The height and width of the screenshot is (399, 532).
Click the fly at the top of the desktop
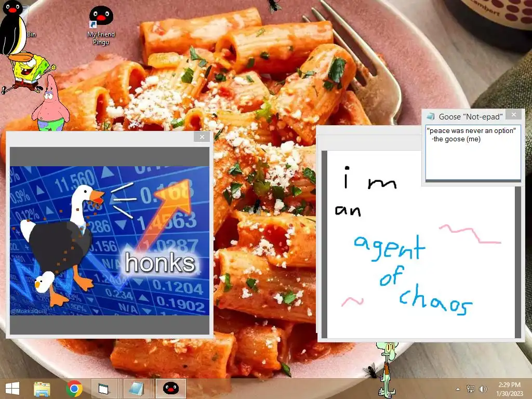pyautogui.click(x=274, y=5)
